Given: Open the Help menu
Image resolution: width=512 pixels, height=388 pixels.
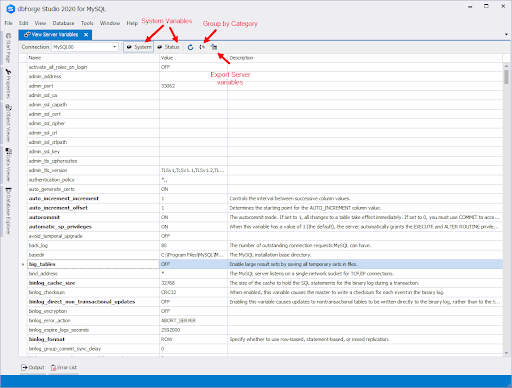Looking at the screenshot, I should [x=132, y=23].
